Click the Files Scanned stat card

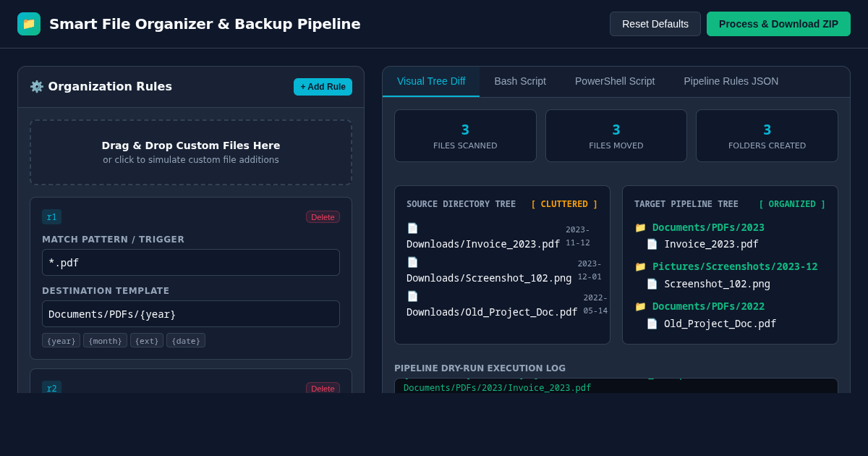(465, 135)
